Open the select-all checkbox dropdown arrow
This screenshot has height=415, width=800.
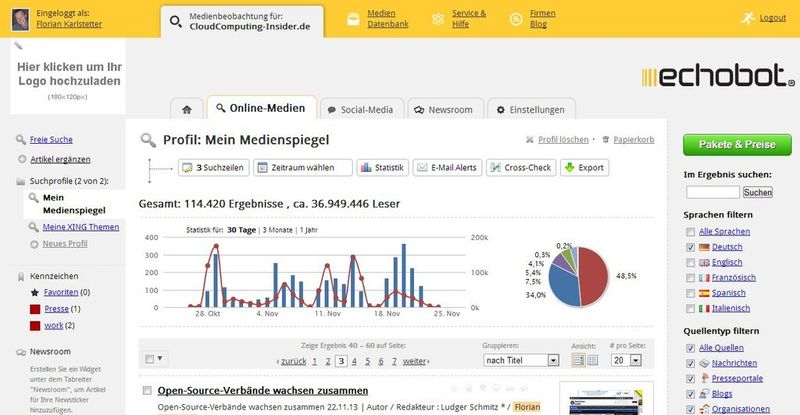tap(160, 359)
